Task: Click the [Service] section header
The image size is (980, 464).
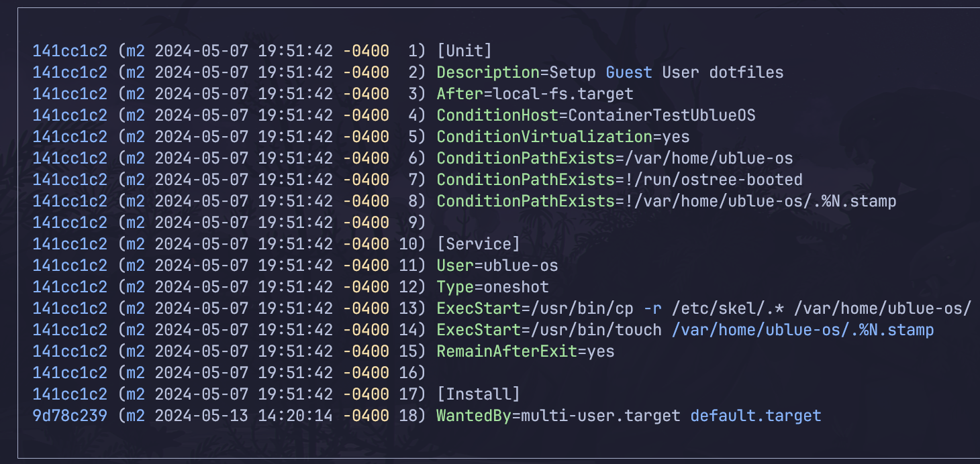Action: pyautogui.click(x=478, y=244)
